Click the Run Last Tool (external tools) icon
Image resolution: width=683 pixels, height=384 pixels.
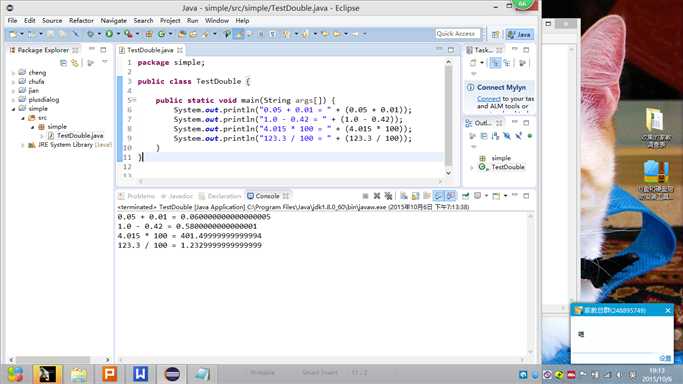pos(128,34)
